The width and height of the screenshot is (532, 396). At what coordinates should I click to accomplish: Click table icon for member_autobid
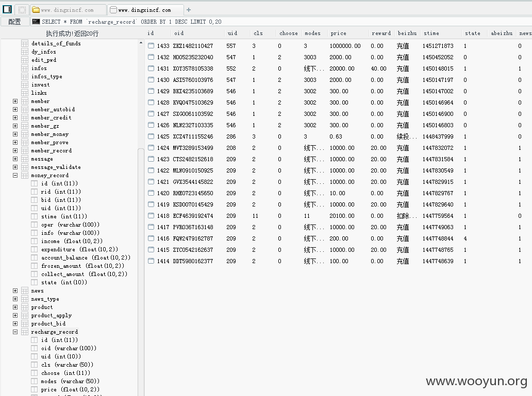(25, 109)
